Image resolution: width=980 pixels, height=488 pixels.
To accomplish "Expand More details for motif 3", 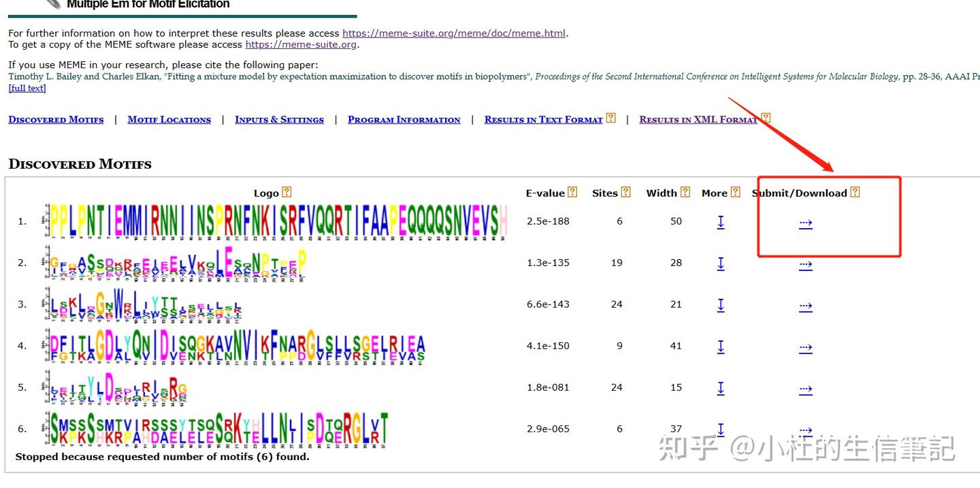I will tap(721, 306).
